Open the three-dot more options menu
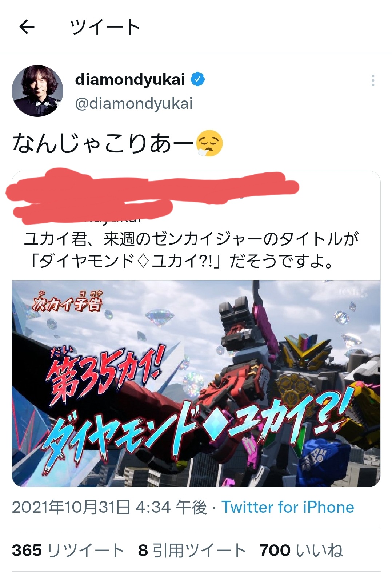 373,80
